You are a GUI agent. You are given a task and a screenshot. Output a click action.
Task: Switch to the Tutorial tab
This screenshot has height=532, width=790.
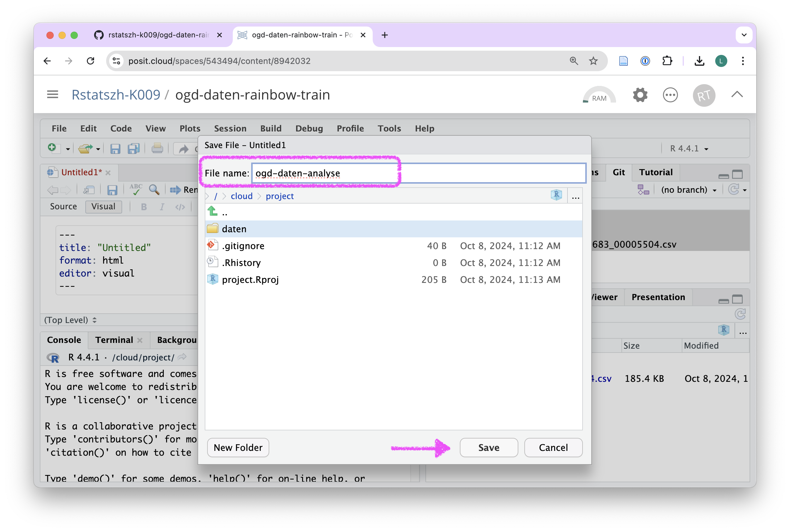click(x=656, y=173)
